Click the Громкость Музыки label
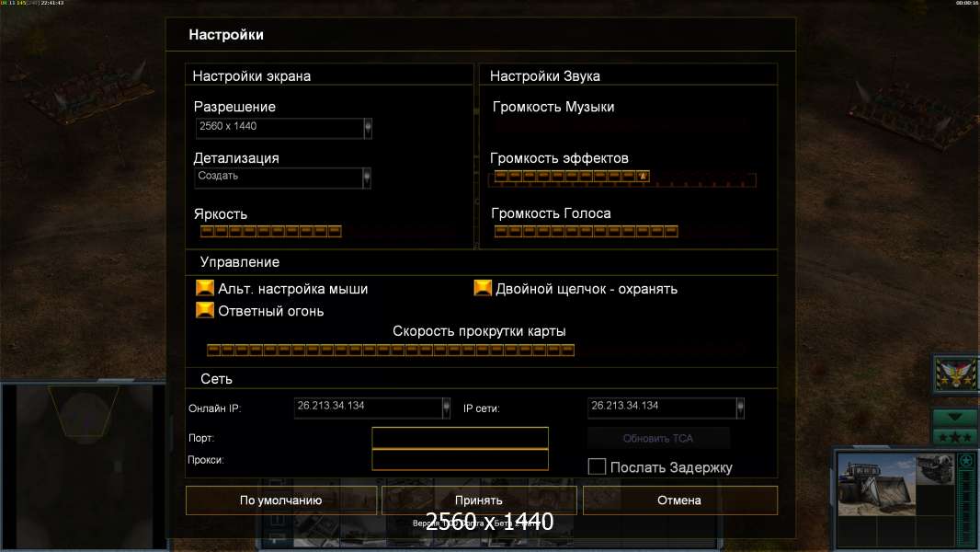 tap(553, 107)
